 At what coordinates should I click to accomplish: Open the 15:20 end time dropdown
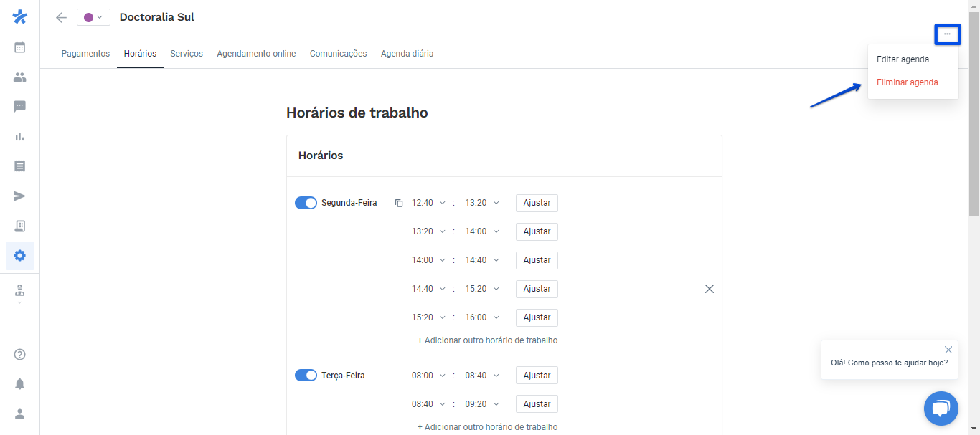point(482,289)
